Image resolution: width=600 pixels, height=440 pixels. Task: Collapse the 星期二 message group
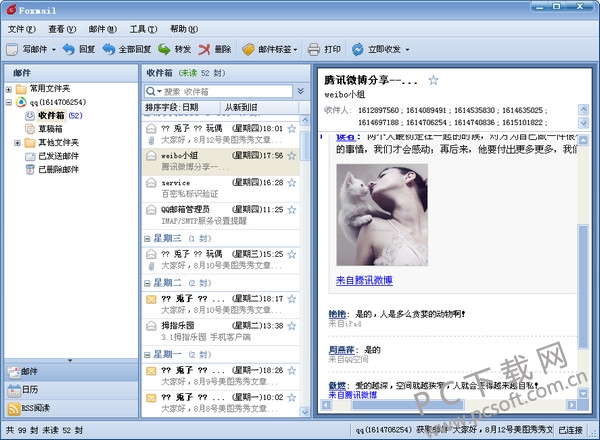[x=147, y=284]
